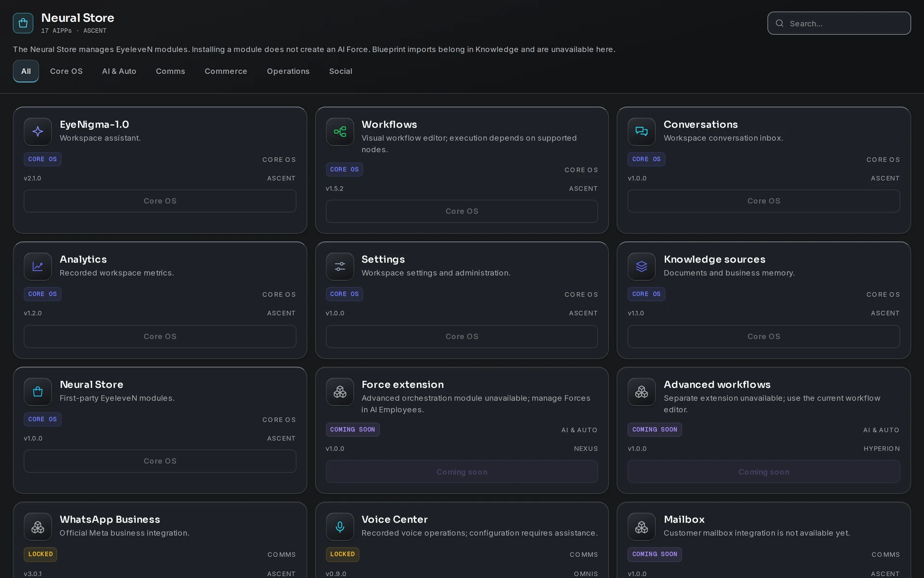Click Core OS button on Knowledge sources card
Viewport: 924px width, 578px height.
point(764,336)
